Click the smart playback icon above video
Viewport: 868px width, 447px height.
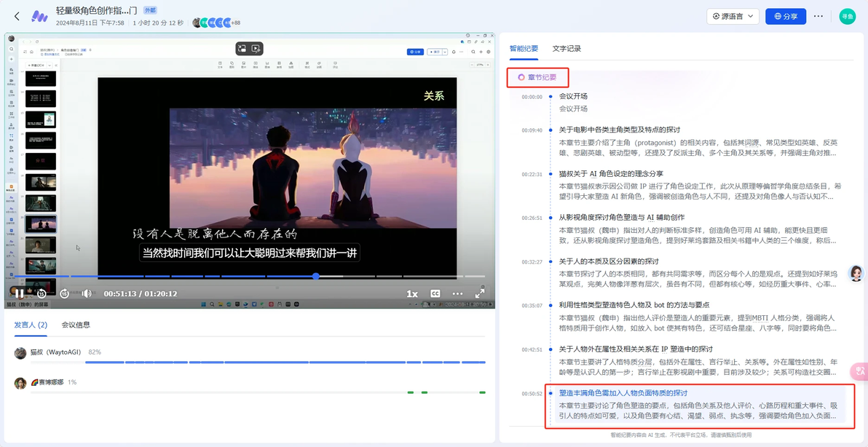[256, 49]
